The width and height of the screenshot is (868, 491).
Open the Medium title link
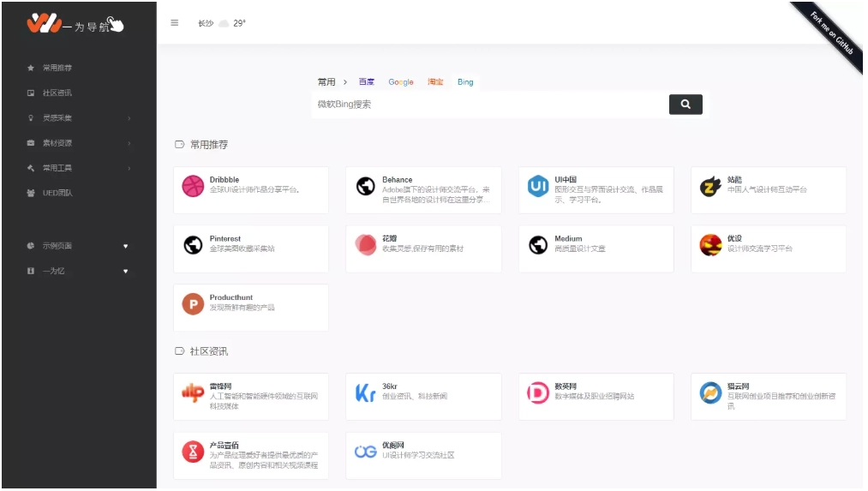click(x=568, y=238)
